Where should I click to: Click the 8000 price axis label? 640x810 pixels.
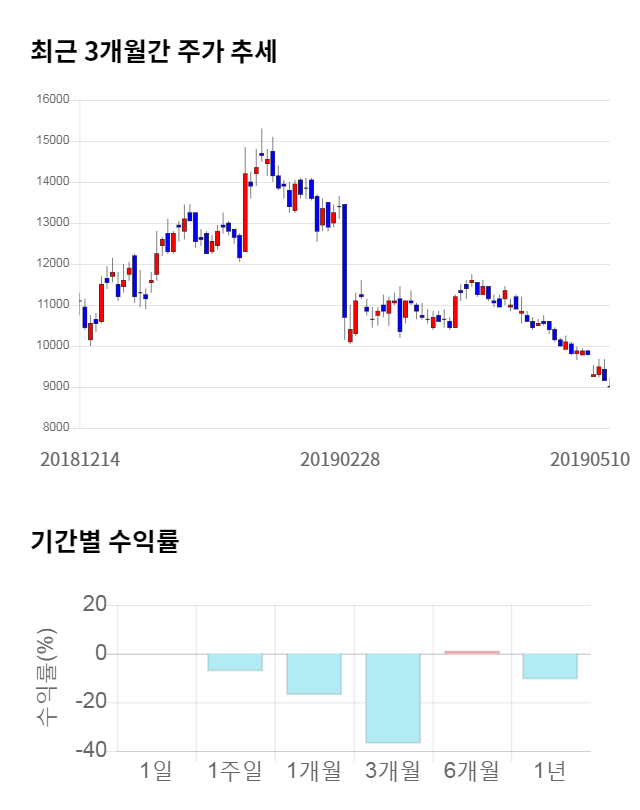[55, 428]
